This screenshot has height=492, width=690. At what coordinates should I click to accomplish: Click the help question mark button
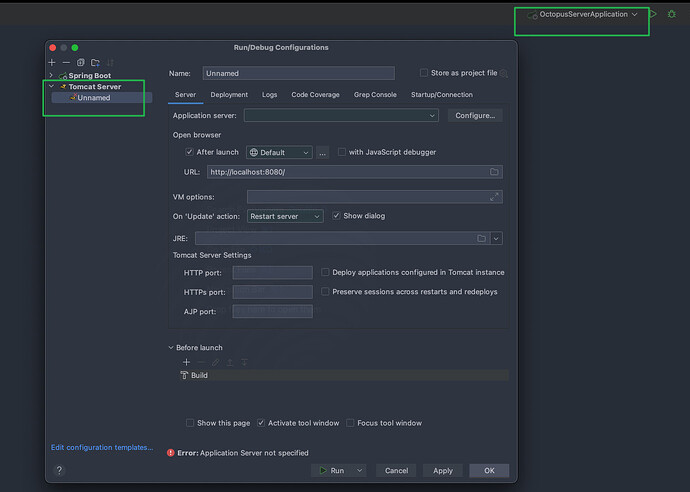point(59,470)
